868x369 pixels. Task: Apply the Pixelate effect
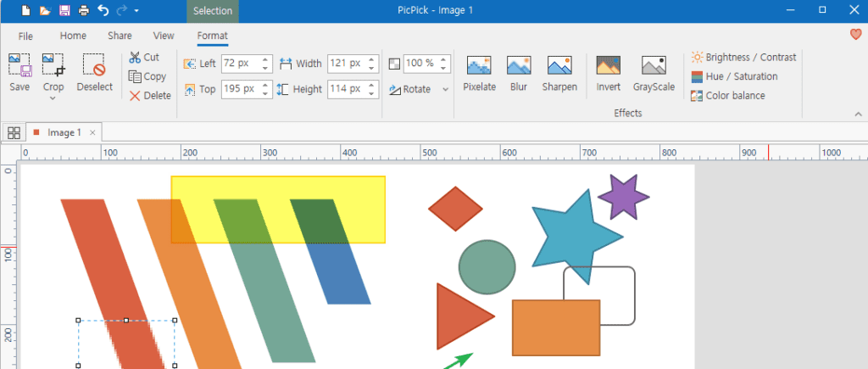(x=480, y=73)
